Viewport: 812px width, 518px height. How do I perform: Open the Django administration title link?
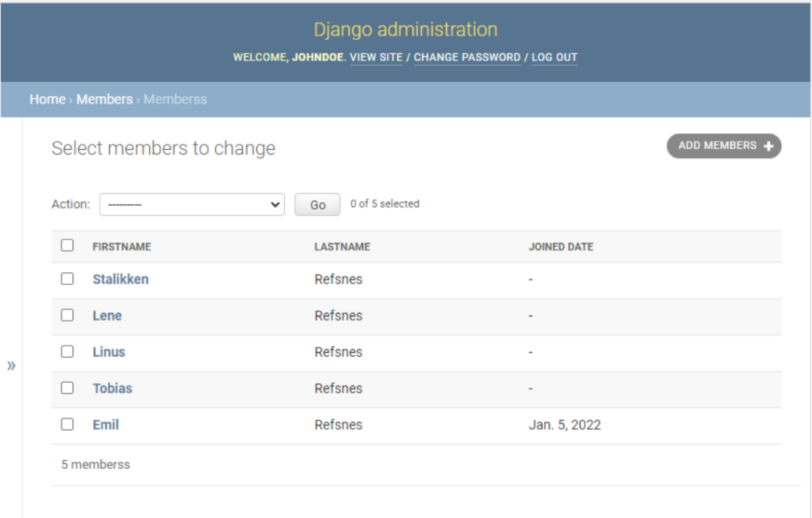click(x=405, y=29)
